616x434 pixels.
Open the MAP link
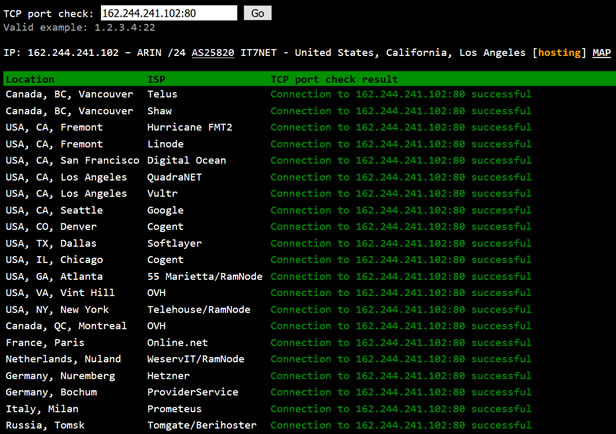[x=601, y=53]
